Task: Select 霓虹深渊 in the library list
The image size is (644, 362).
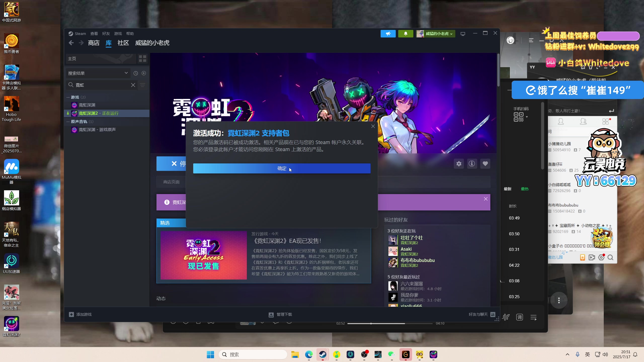Action: [x=87, y=105]
